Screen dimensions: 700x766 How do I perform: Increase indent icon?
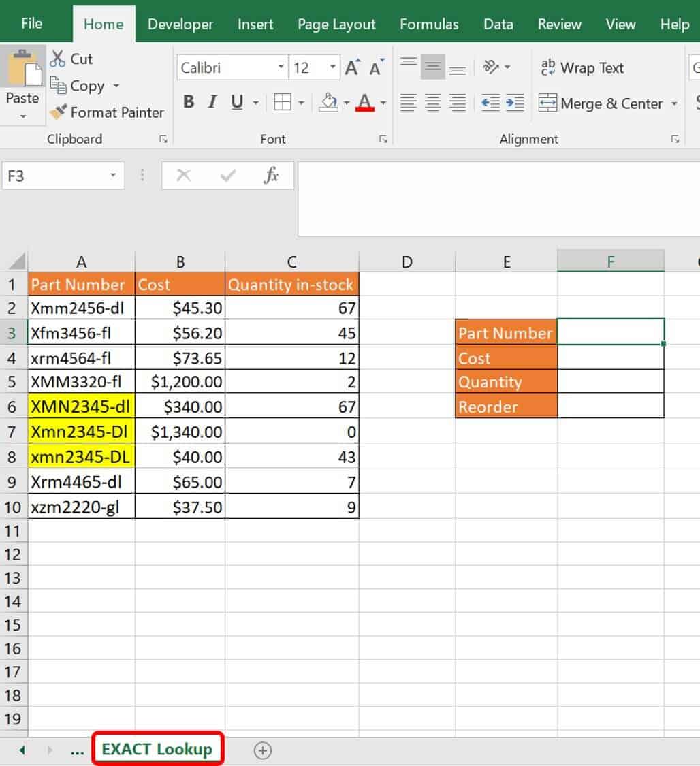tap(515, 103)
